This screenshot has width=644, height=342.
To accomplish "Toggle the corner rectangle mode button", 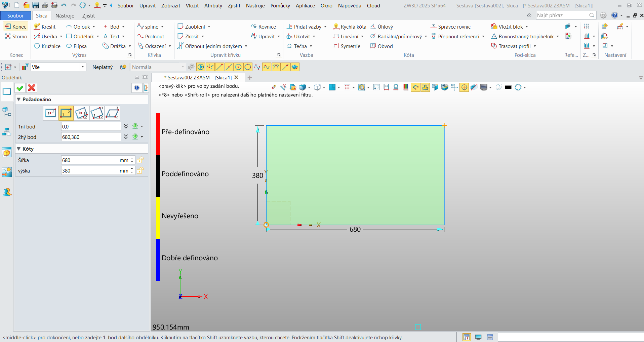I will tap(66, 113).
